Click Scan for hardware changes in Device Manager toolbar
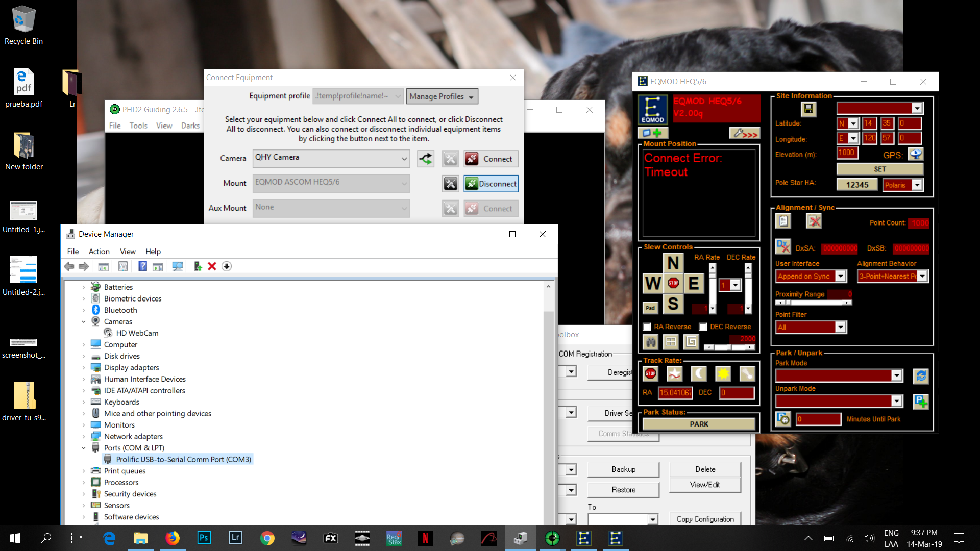 (x=177, y=266)
